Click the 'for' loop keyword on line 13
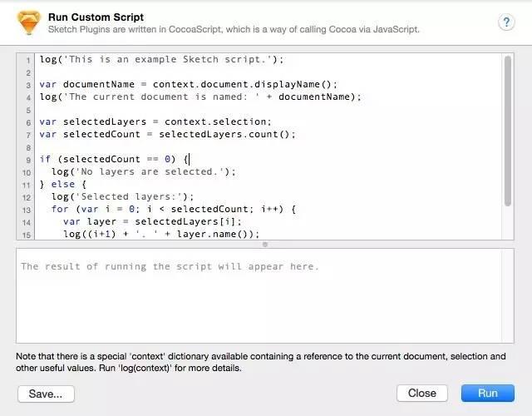532x416 pixels. [60, 209]
